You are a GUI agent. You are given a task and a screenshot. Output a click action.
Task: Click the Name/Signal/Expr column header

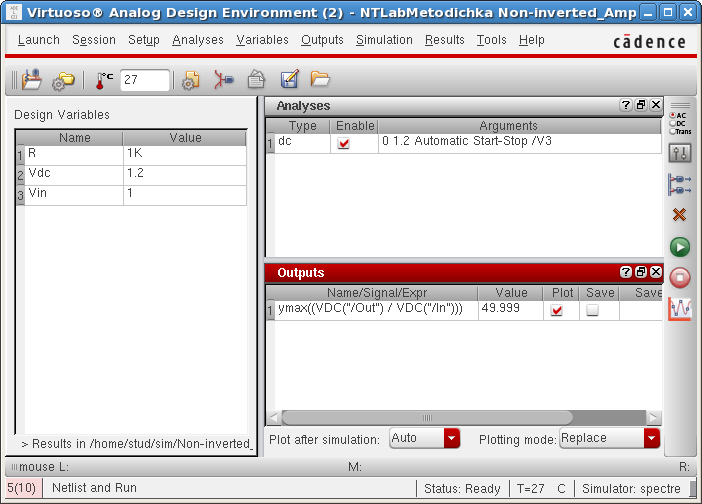[377, 293]
